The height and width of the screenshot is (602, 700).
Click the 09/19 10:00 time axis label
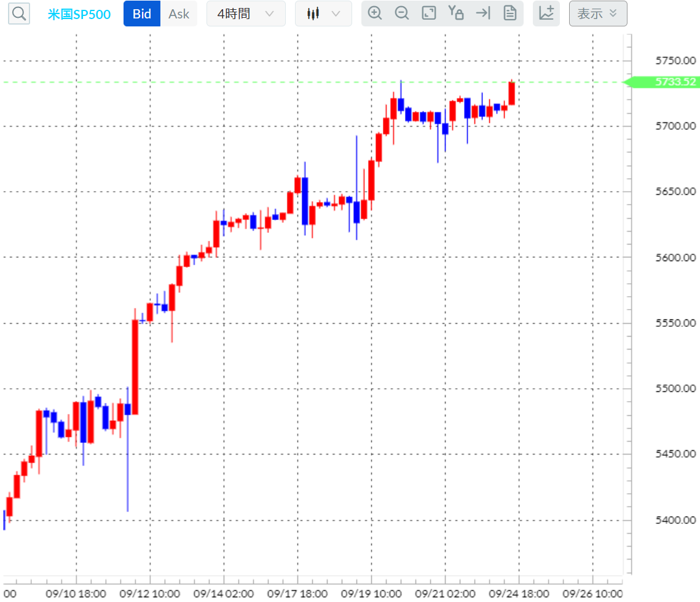371,594
